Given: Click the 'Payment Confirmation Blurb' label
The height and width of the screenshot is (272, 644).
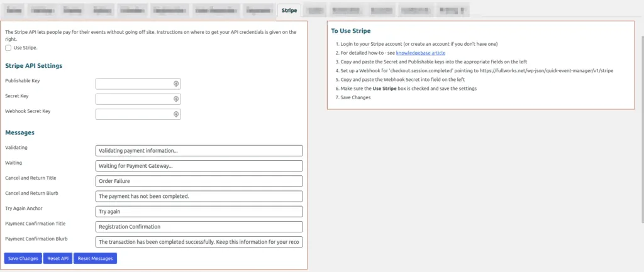Looking at the screenshot, I should pyautogui.click(x=36, y=239).
